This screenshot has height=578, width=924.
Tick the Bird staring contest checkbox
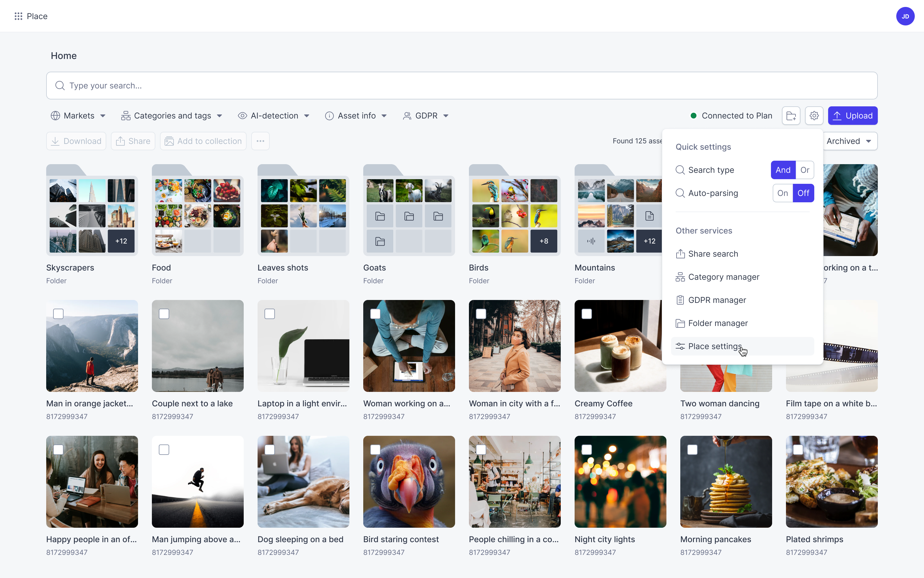[x=375, y=450]
